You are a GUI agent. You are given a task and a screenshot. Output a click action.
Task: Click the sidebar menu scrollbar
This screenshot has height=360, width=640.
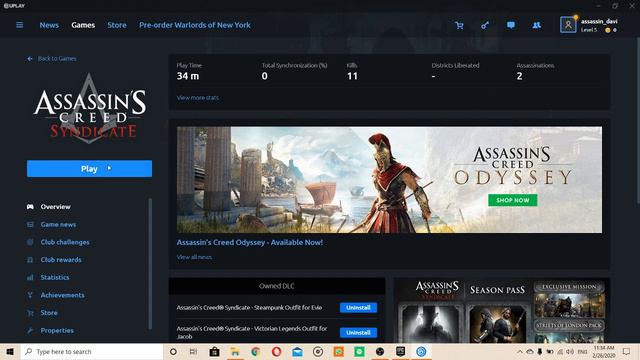tap(150, 264)
